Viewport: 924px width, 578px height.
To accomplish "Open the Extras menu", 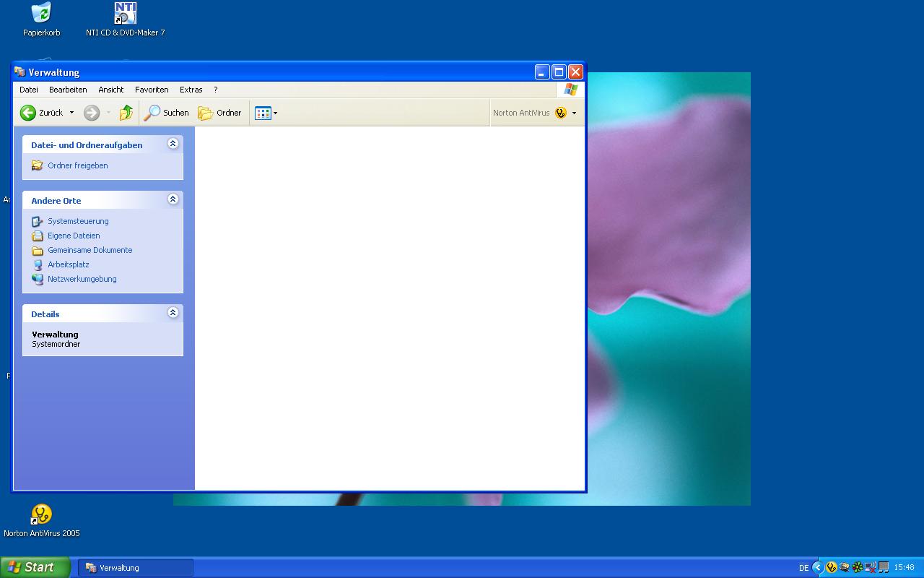I will (x=191, y=90).
